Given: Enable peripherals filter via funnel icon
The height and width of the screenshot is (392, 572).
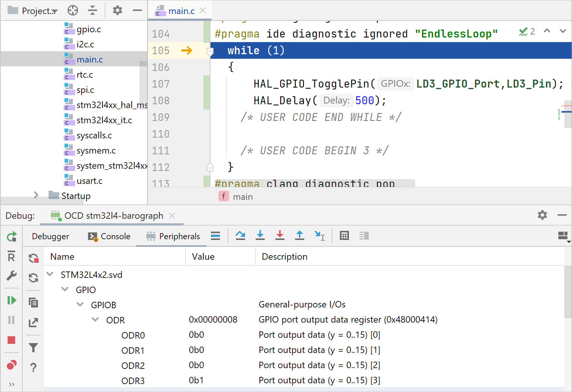Looking at the screenshot, I should coord(33,347).
